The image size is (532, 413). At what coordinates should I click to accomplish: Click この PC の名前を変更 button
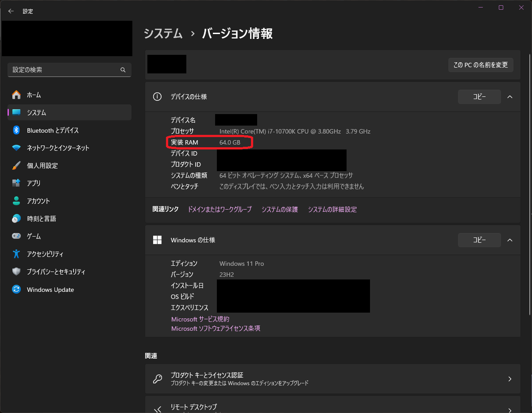pos(480,65)
